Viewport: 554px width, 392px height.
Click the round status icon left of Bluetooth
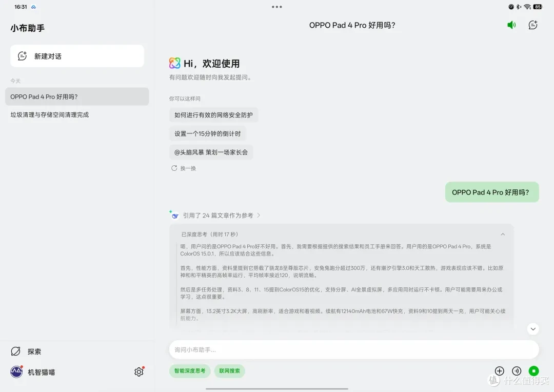[x=511, y=7]
